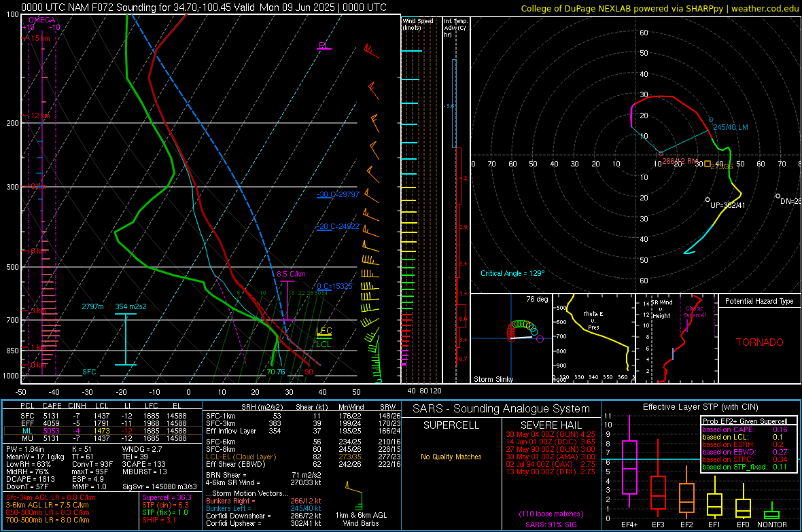Click the UP=302/41 circle marker on hodograph

point(708,200)
